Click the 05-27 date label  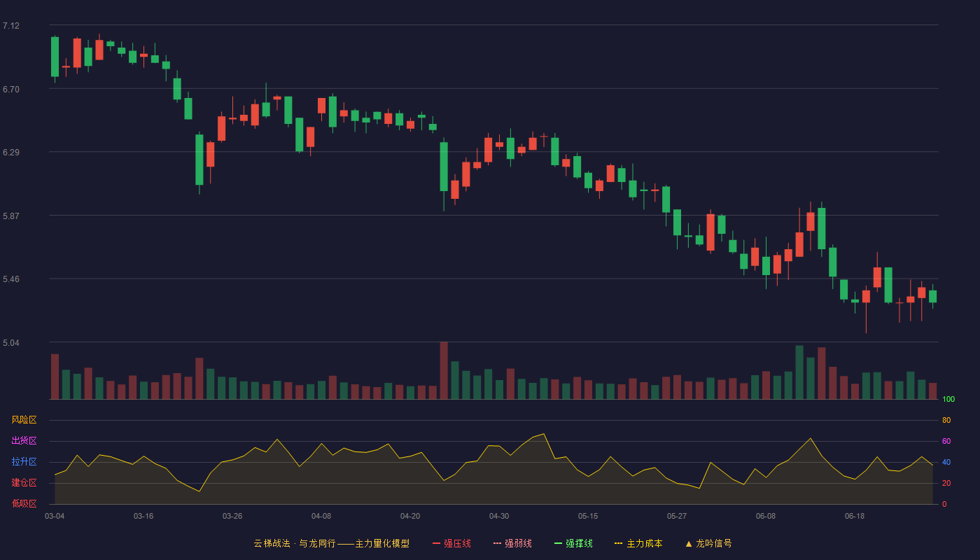tap(677, 516)
